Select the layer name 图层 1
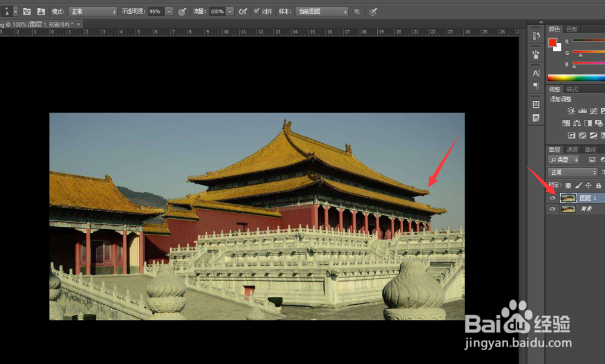Viewport: 605px width, 364px height. tap(588, 198)
